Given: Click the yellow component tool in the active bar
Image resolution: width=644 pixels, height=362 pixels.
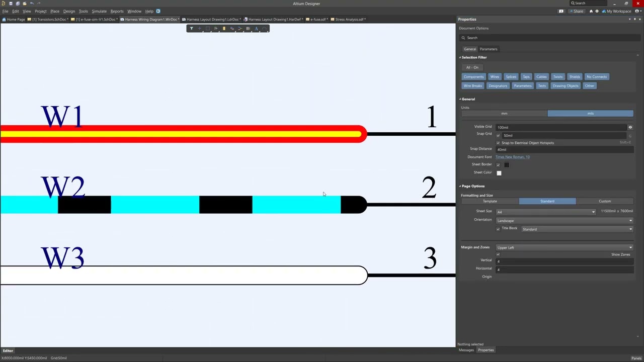Looking at the screenshot, I should tap(224, 29).
